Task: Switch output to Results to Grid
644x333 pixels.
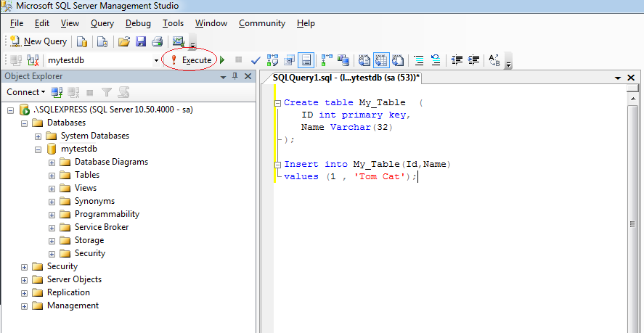Action: coord(381,60)
